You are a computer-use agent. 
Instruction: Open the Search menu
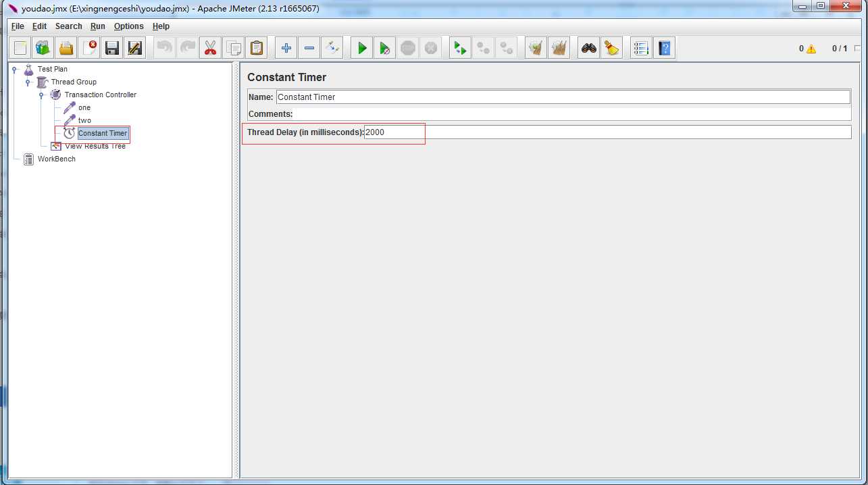tap(69, 26)
